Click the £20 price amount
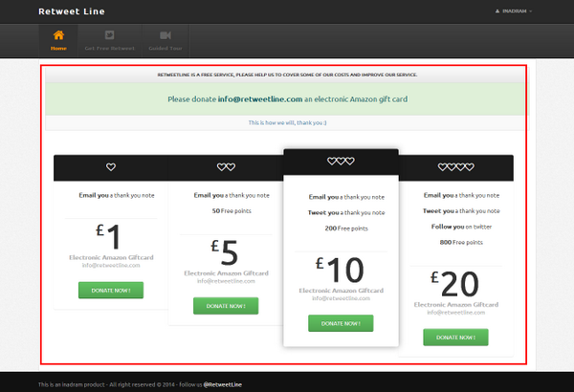The height and width of the screenshot is (392, 574). click(x=454, y=284)
